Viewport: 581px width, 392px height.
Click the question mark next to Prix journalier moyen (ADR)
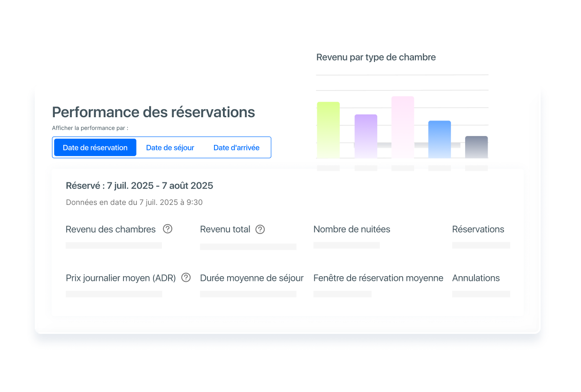(186, 278)
